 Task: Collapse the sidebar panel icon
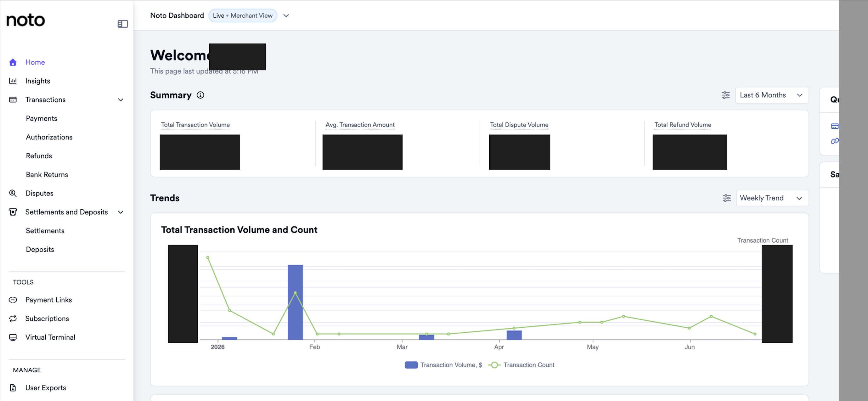tap(123, 24)
